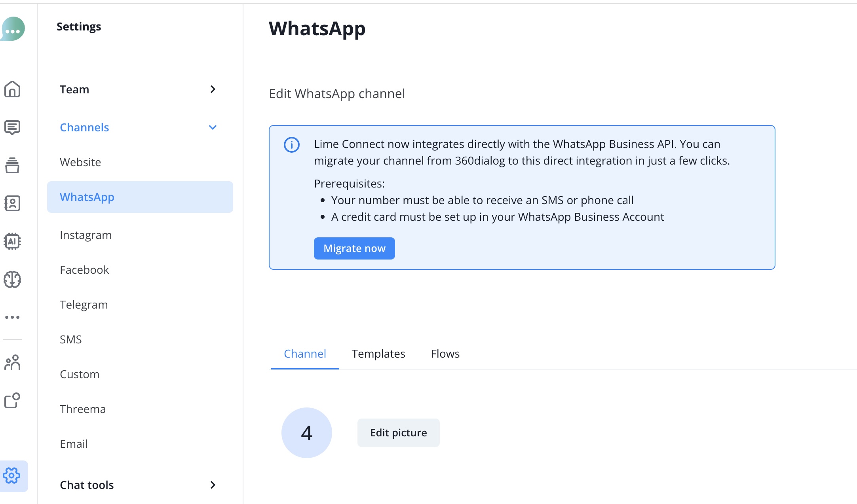Open the team people icon

pos(12,362)
